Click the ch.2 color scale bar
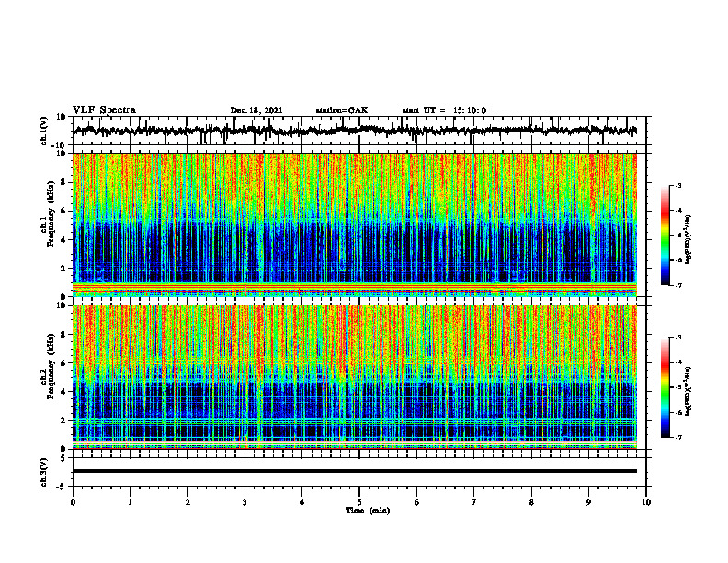This screenshot has height=563, width=728. (x=665, y=387)
